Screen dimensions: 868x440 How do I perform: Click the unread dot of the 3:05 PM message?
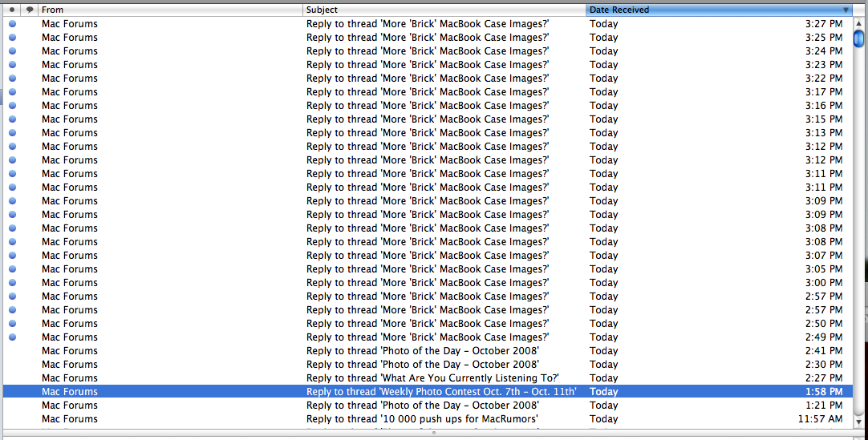[12, 269]
